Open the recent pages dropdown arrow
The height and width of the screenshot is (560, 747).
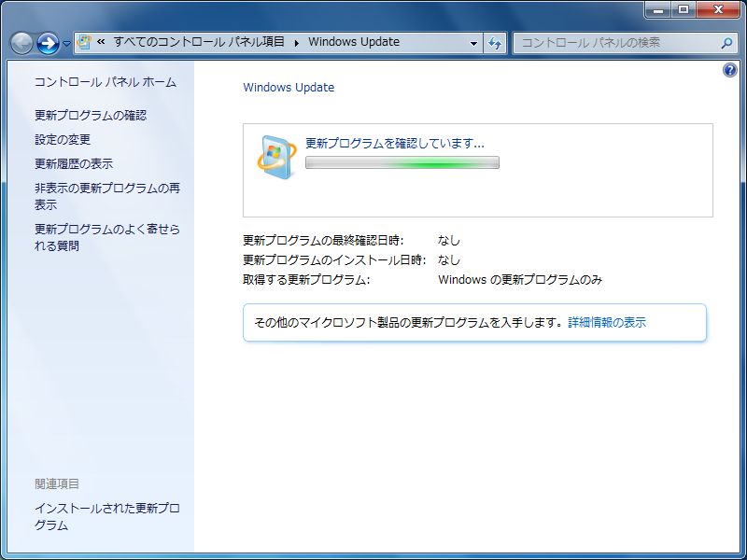pyautogui.click(x=66, y=44)
